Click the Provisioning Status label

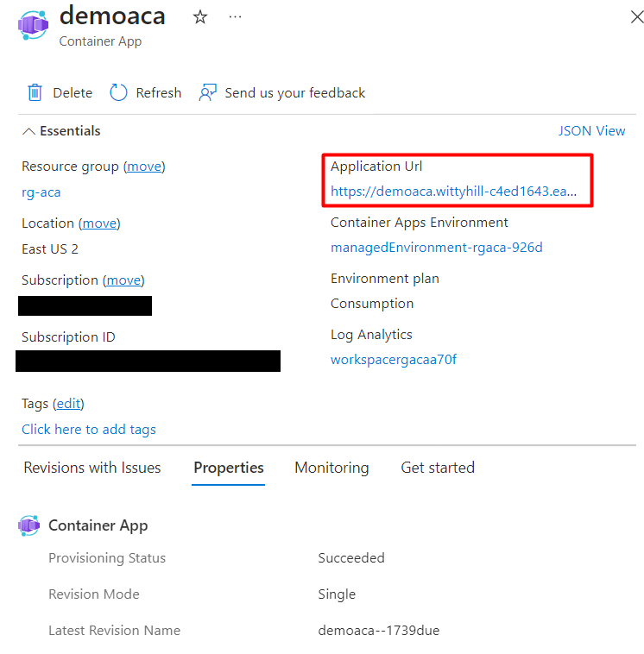pyautogui.click(x=107, y=558)
